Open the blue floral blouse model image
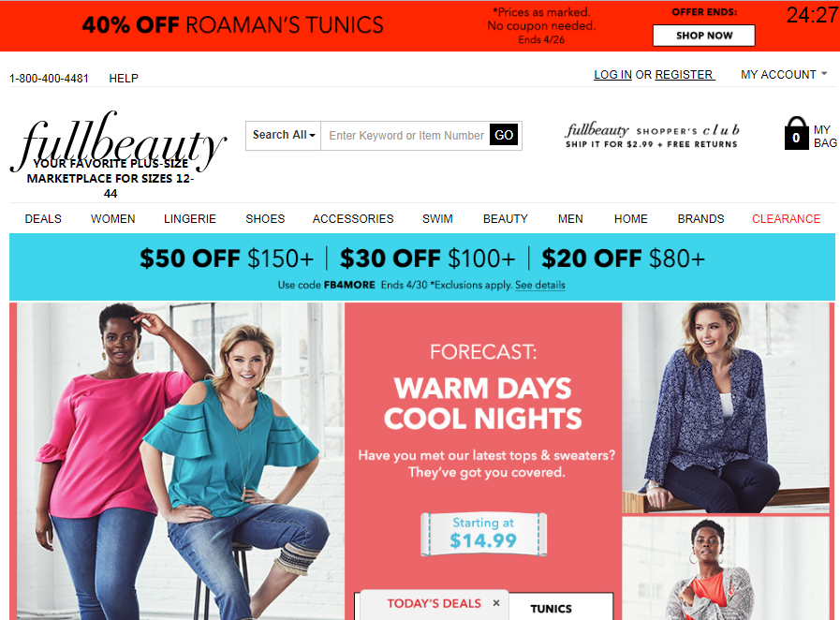This screenshot has height=620, width=840. pos(727,407)
